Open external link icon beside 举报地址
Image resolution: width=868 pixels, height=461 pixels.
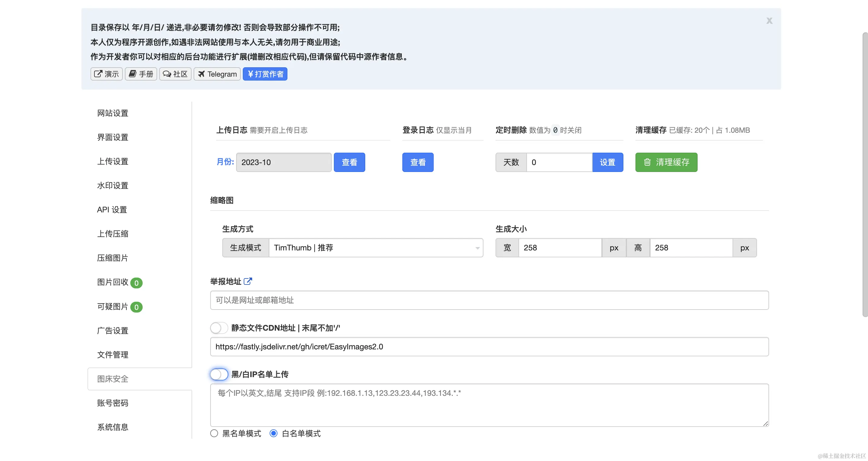click(248, 281)
